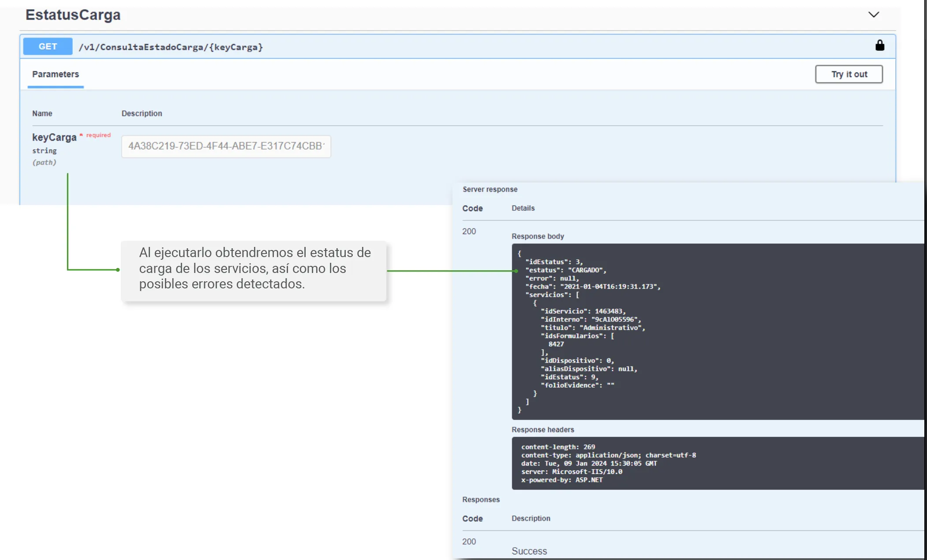Click the Server response heading

point(490,189)
